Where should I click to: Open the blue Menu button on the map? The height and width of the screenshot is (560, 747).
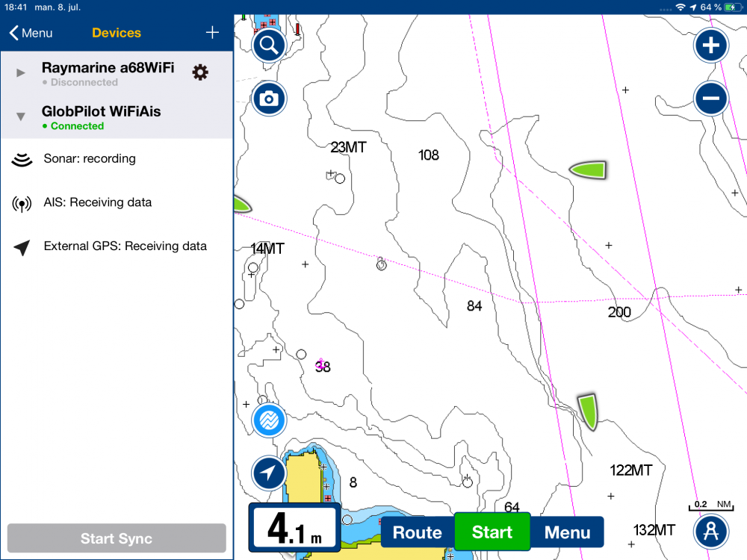coord(567,532)
